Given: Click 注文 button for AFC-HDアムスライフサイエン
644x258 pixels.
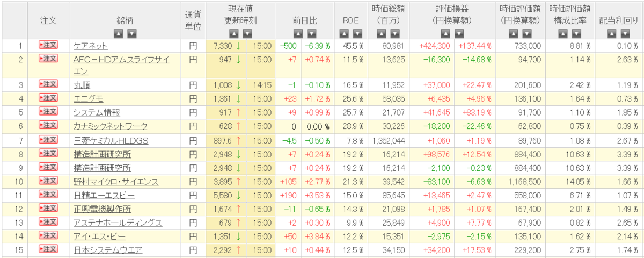Looking at the screenshot, I should click(48, 58).
